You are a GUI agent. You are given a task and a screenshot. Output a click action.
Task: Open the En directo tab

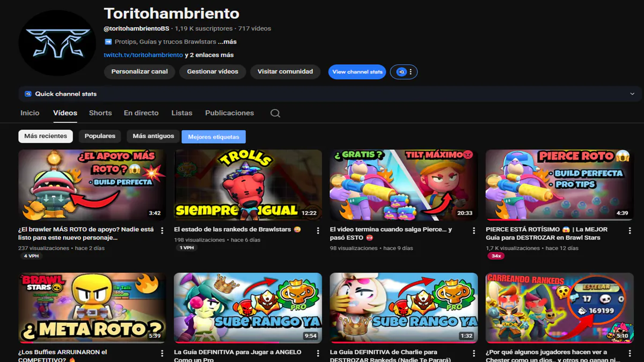tap(141, 113)
